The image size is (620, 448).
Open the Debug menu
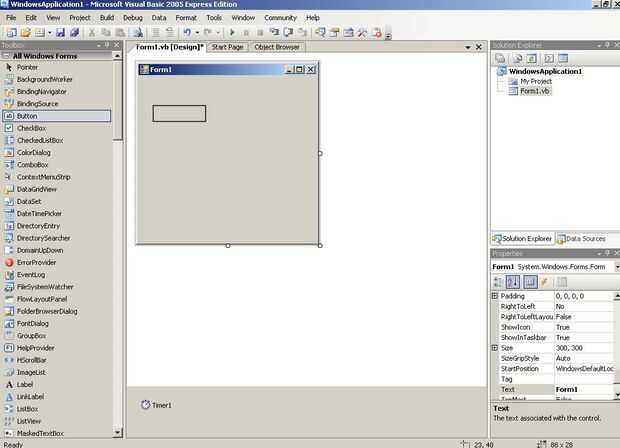(133, 18)
